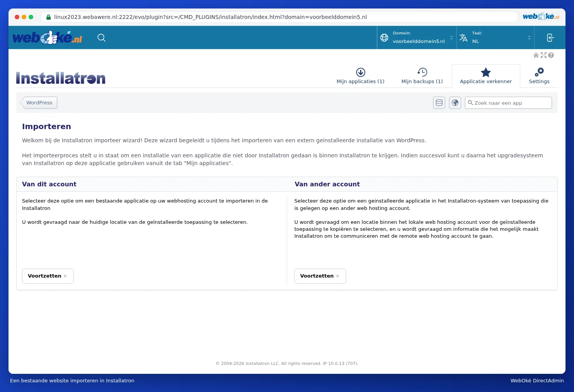
Task: Click the download arrow icon above Mijn applicaties
Action: coord(360,72)
